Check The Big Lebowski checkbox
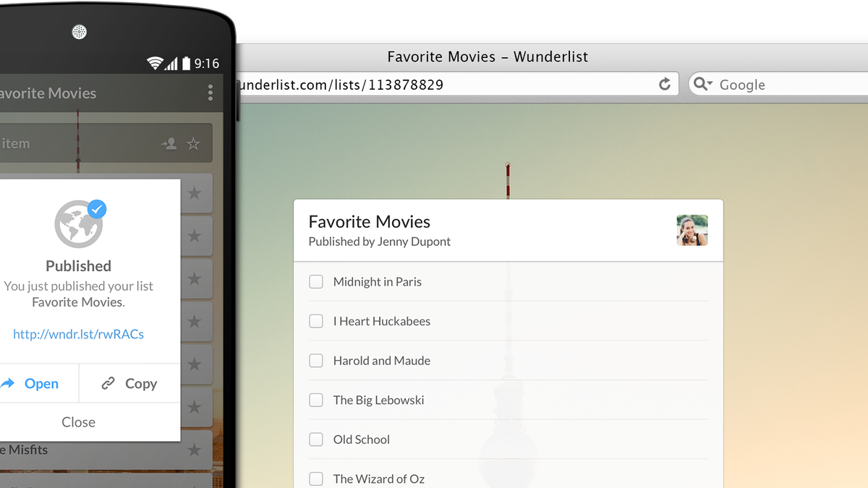The image size is (868, 488). 316,400
